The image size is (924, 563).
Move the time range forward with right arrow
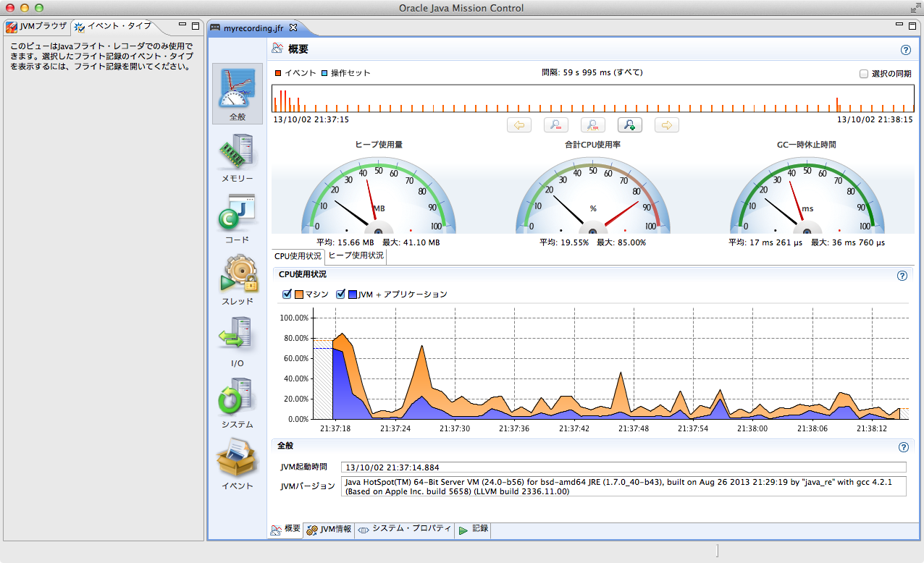[667, 125]
